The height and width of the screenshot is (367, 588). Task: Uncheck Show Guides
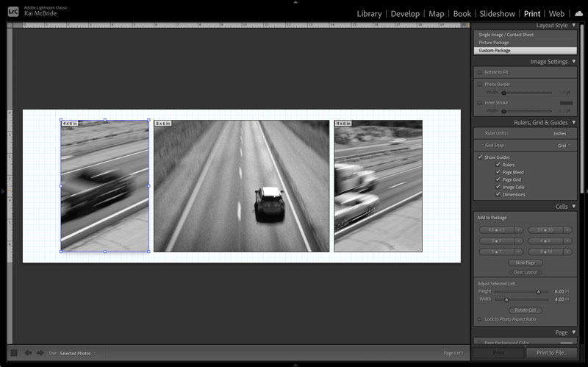[x=480, y=157]
